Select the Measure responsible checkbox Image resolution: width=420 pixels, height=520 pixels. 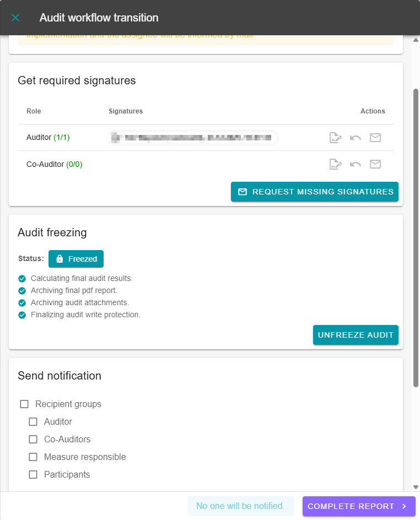33,457
